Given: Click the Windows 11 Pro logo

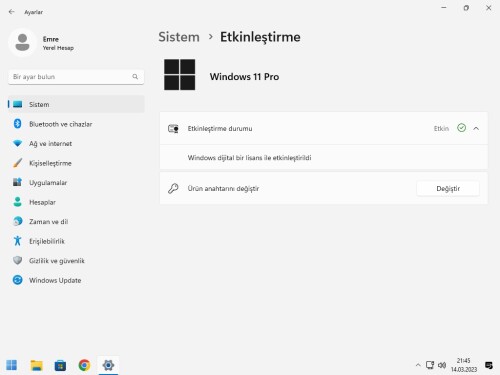Looking at the screenshot, I should [179, 75].
